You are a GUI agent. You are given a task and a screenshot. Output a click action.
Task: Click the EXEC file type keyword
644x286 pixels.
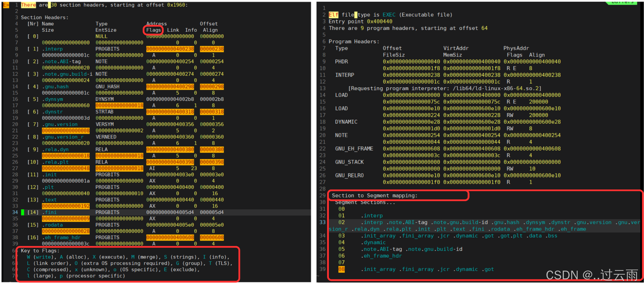pyautogui.click(x=389, y=15)
